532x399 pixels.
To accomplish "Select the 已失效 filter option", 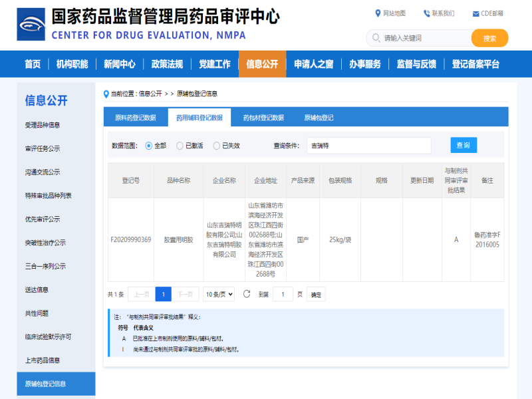I will click(x=216, y=145).
